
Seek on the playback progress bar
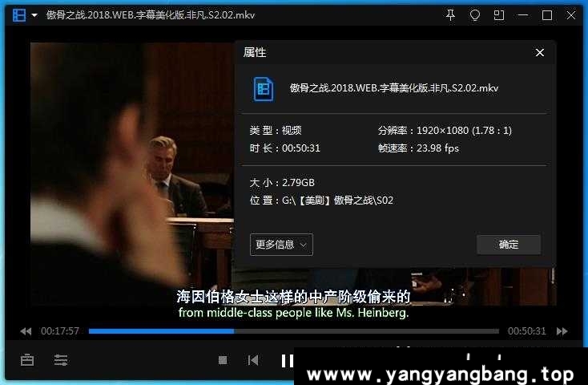coord(294,331)
